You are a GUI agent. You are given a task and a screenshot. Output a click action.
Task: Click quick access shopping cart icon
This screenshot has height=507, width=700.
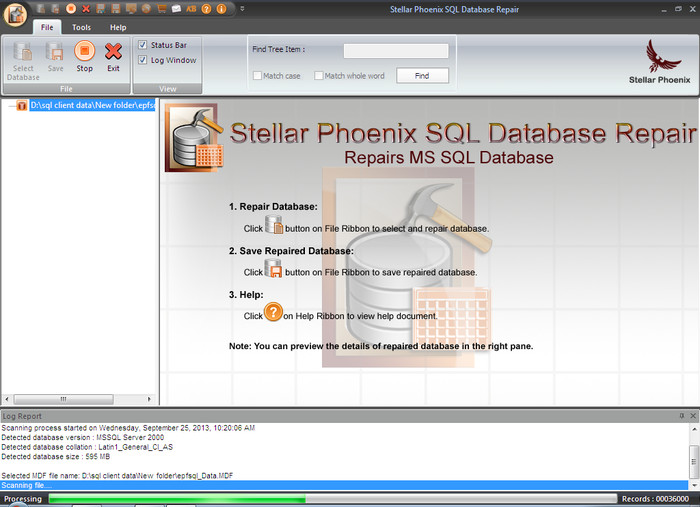click(x=162, y=8)
